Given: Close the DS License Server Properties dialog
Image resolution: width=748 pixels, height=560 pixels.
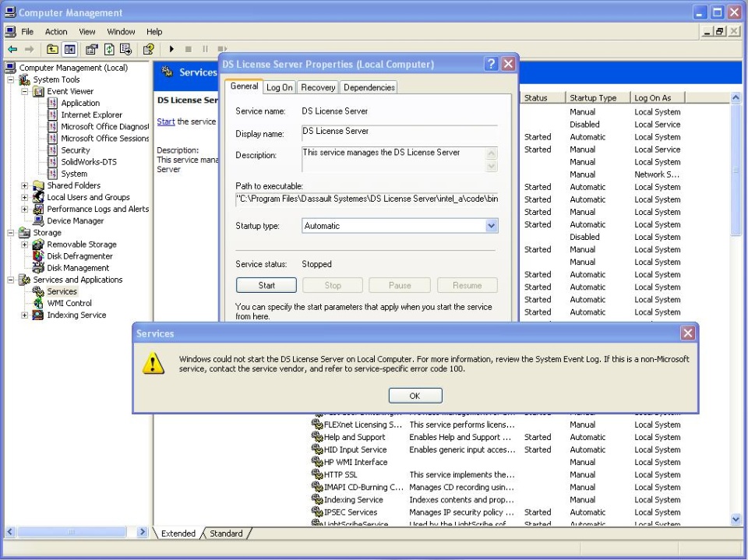Looking at the screenshot, I should [x=509, y=64].
